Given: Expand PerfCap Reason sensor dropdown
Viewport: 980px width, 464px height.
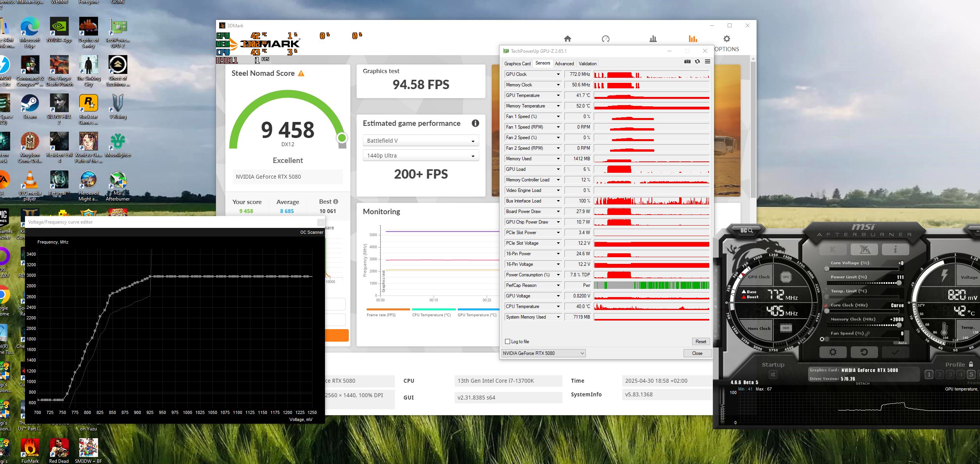Looking at the screenshot, I should (558, 285).
